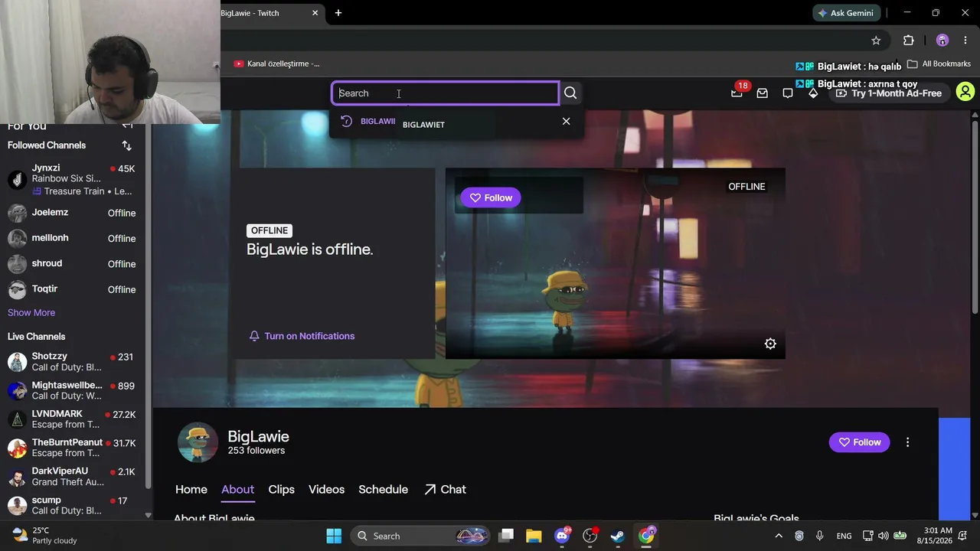Viewport: 980px width, 551px height.
Task: Click the Chrome taskbar icon
Action: tap(646, 536)
